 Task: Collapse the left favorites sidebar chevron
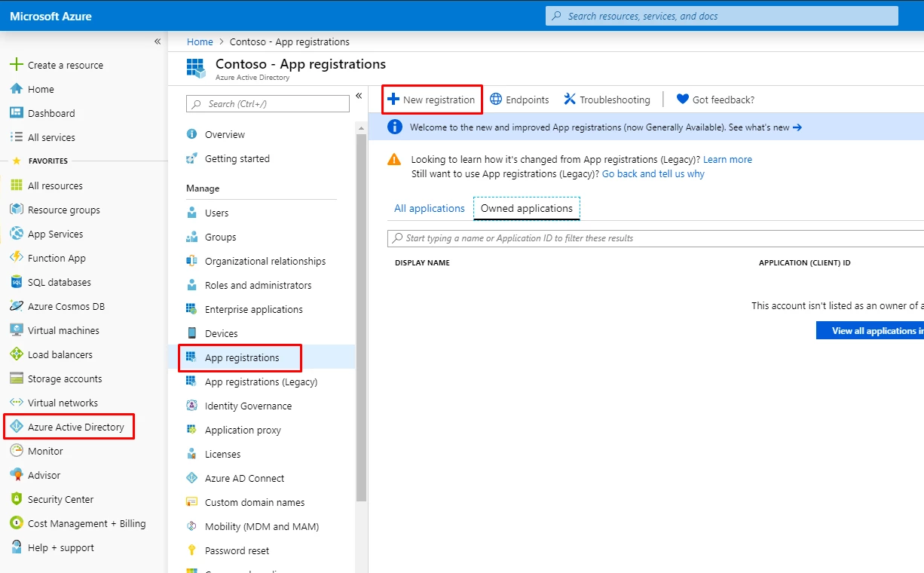click(158, 41)
